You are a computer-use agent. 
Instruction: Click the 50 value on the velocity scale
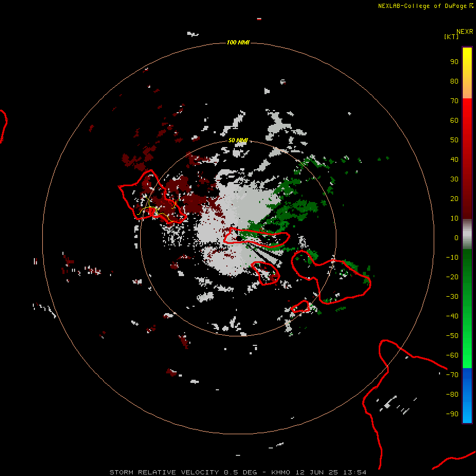coord(454,140)
